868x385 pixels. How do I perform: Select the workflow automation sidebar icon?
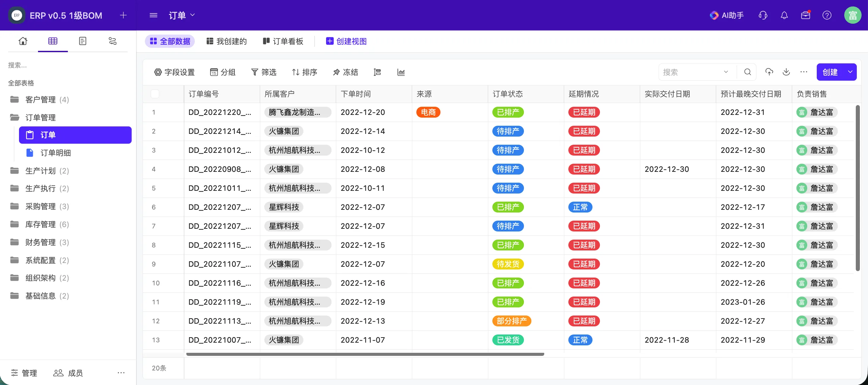[x=112, y=41]
